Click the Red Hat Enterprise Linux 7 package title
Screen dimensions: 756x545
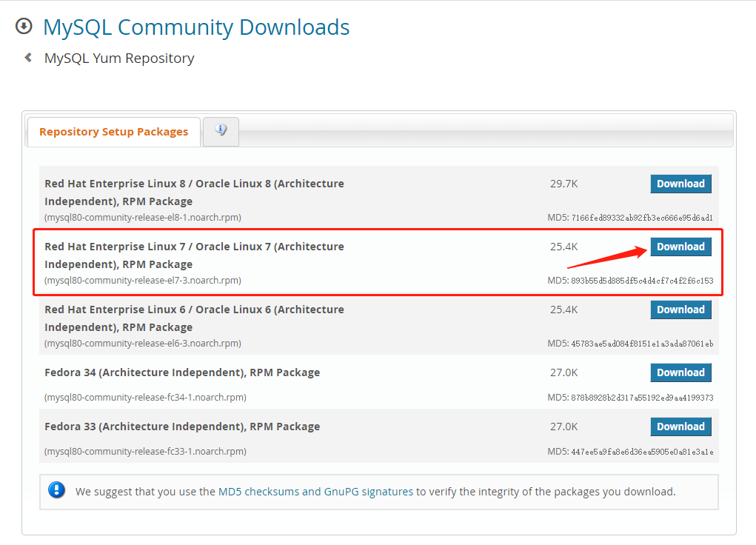194,255
